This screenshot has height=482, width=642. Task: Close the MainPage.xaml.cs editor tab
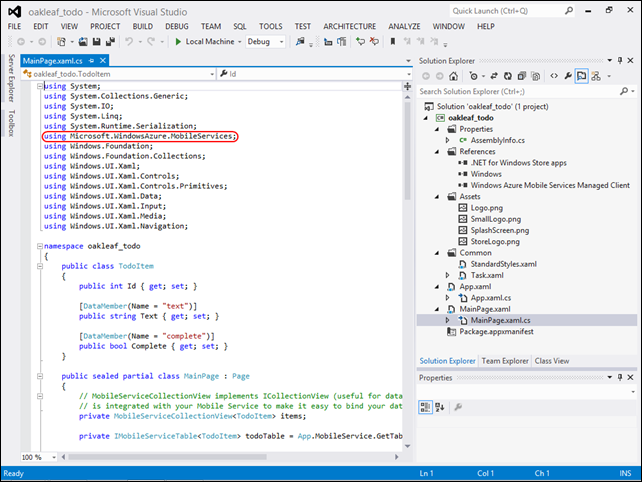click(x=105, y=61)
